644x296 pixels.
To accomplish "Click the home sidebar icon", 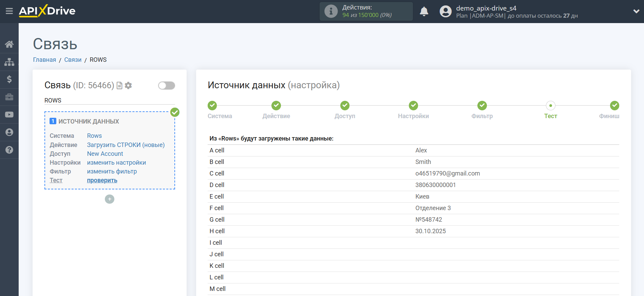I will tap(9, 44).
